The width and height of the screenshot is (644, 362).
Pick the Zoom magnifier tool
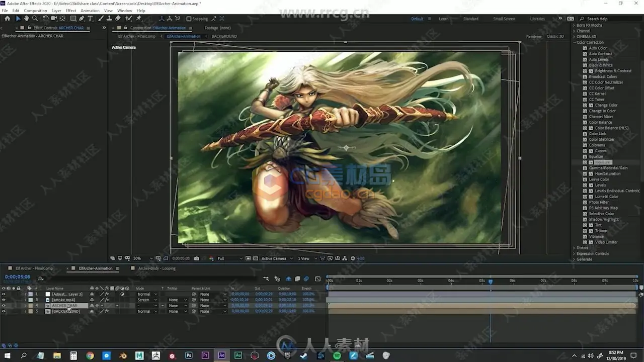tap(35, 19)
